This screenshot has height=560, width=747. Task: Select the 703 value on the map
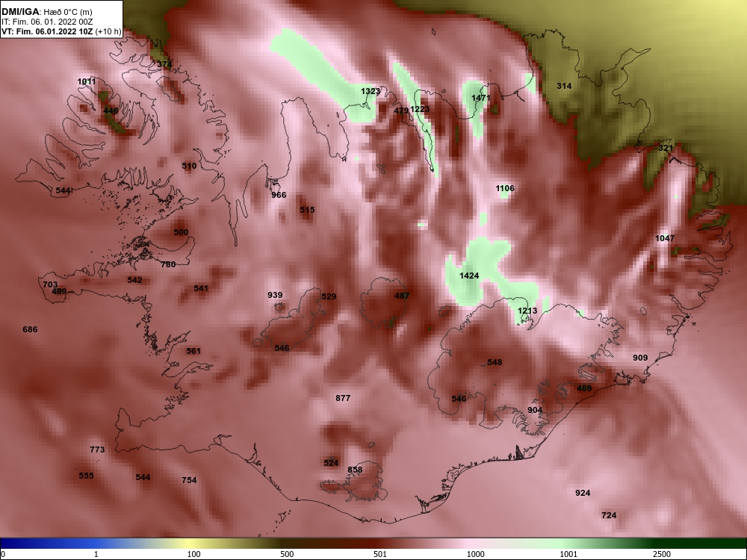click(x=50, y=284)
